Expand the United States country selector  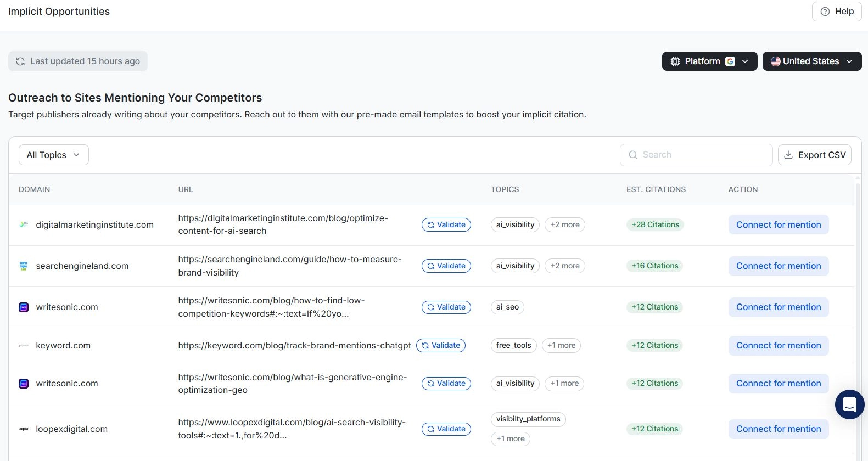pyautogui.click(x=811, y=61)
